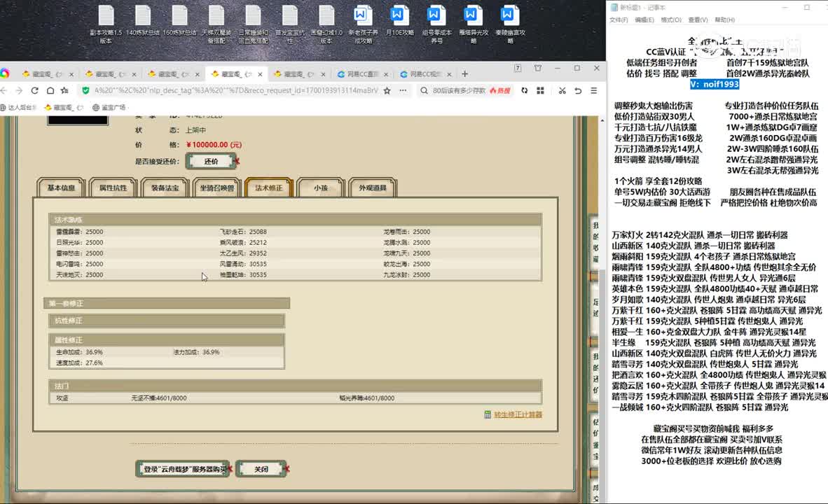The image size is (828, 504).
Task: Click 速度加成: 27.6% entry
Action: (x=79, y=363)
